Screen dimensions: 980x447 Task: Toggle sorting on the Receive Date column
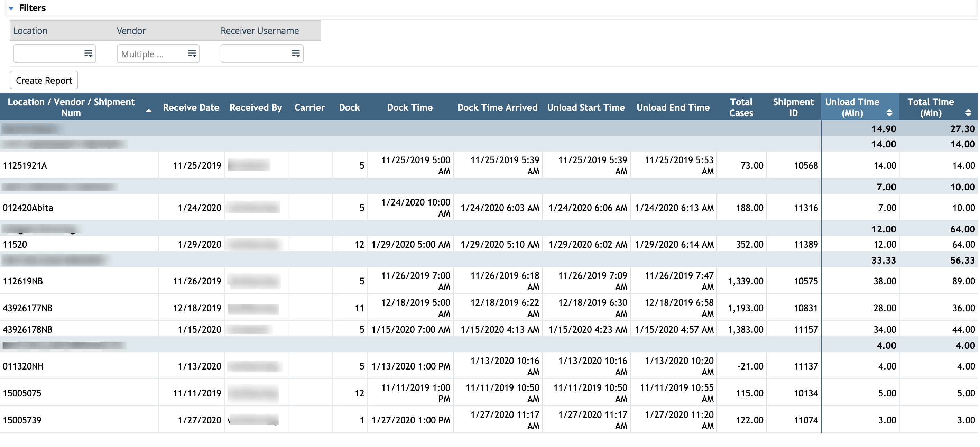tap(191, 107)
